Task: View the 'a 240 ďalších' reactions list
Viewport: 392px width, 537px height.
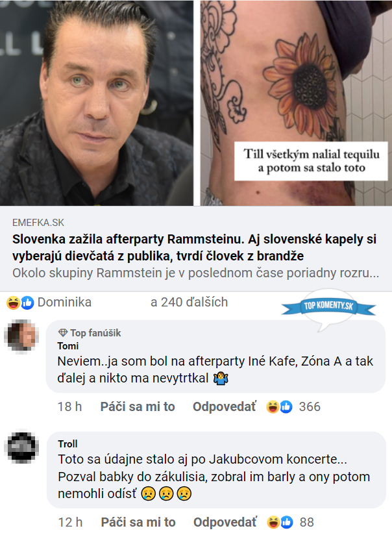Action: pyautogui.click(x=189, y=303)
